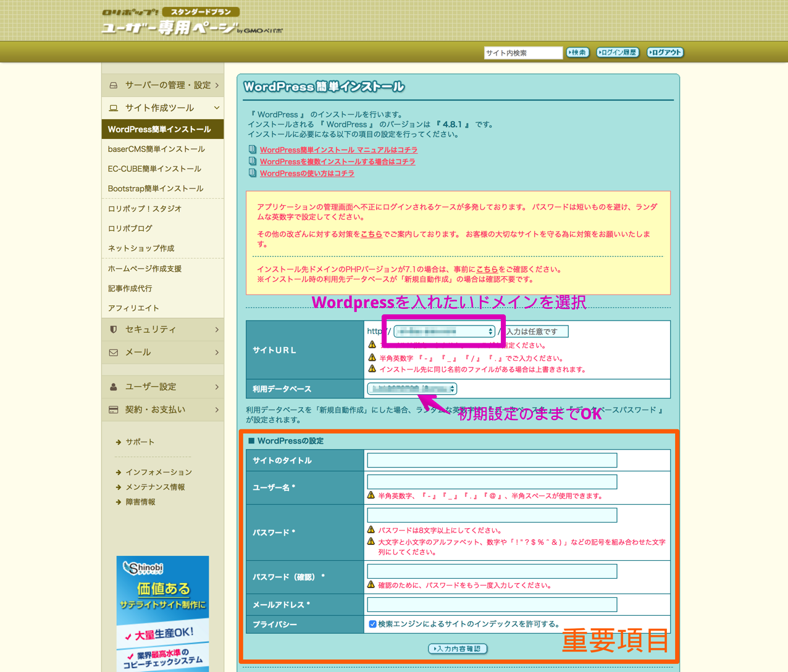Open the 障害情報 link in sidebar

(140, 502)
